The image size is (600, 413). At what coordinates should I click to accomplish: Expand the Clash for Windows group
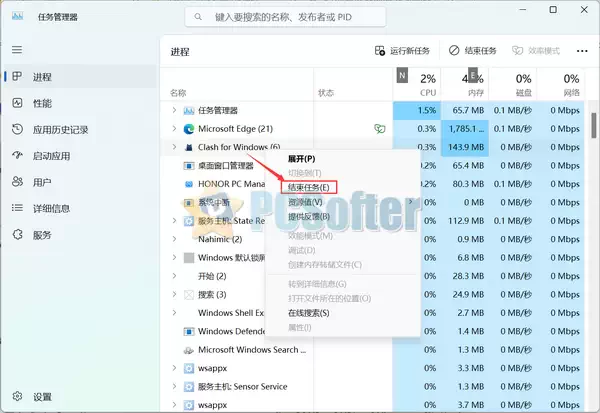(174, 147)
